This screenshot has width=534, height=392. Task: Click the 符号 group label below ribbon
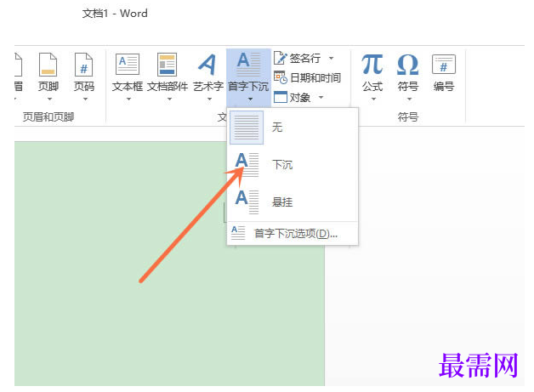click(408, 117)
